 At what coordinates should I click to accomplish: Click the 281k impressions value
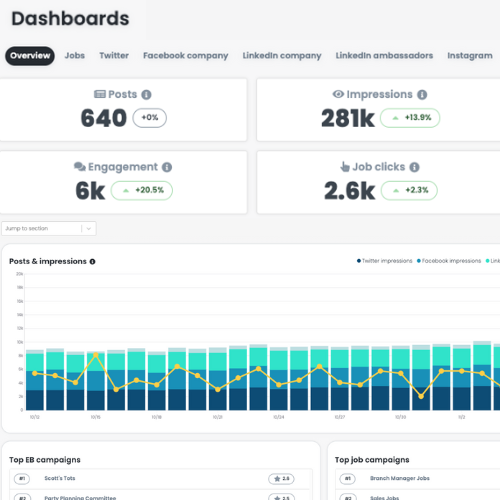tap(348, 118)
